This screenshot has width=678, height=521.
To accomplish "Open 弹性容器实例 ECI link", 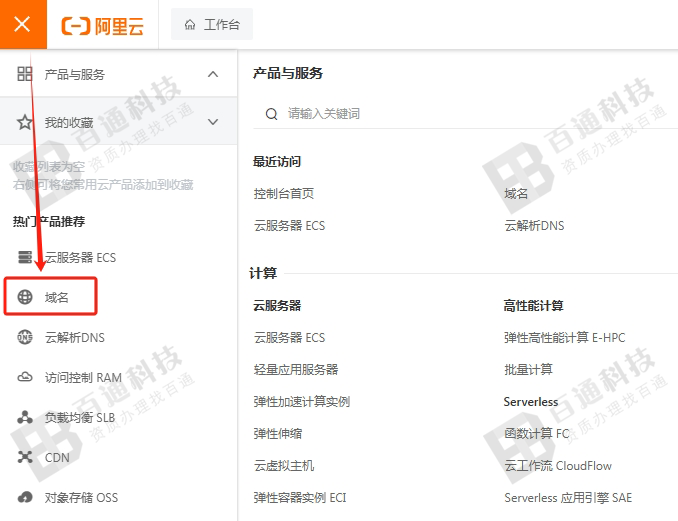I will (x=300, y=498).
